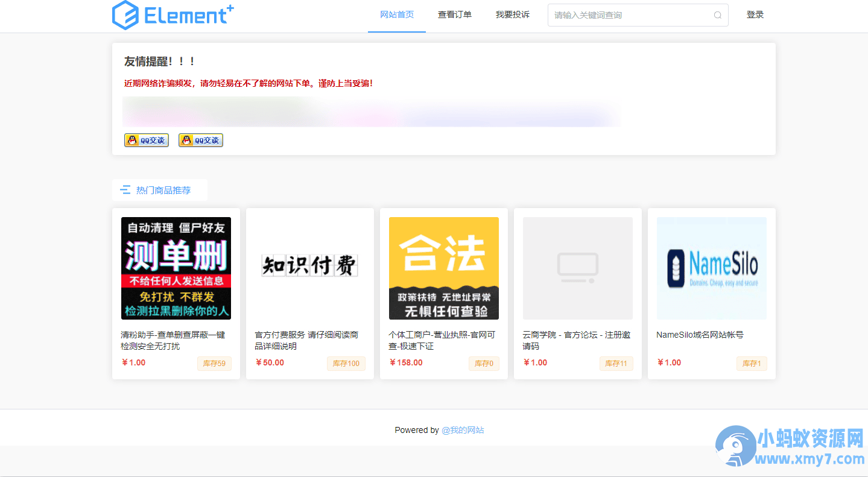Screen dimensions: 868x477
Task: Open the second QQ交谈 chat button
Action: 201,140
